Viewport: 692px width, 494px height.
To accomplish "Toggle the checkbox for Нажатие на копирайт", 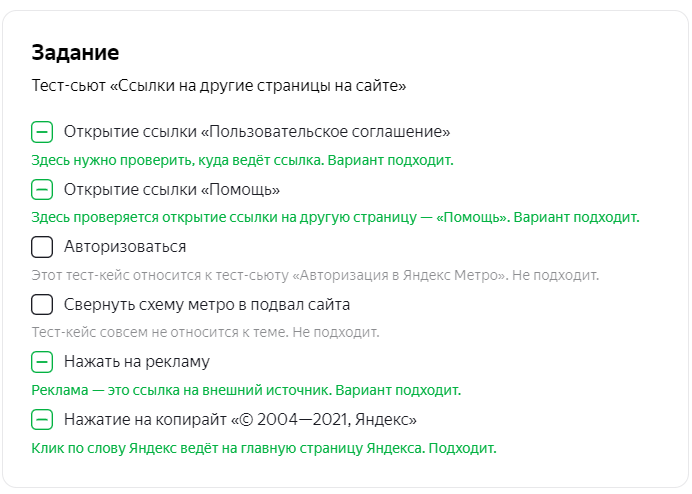I will (x=42, y=419).
